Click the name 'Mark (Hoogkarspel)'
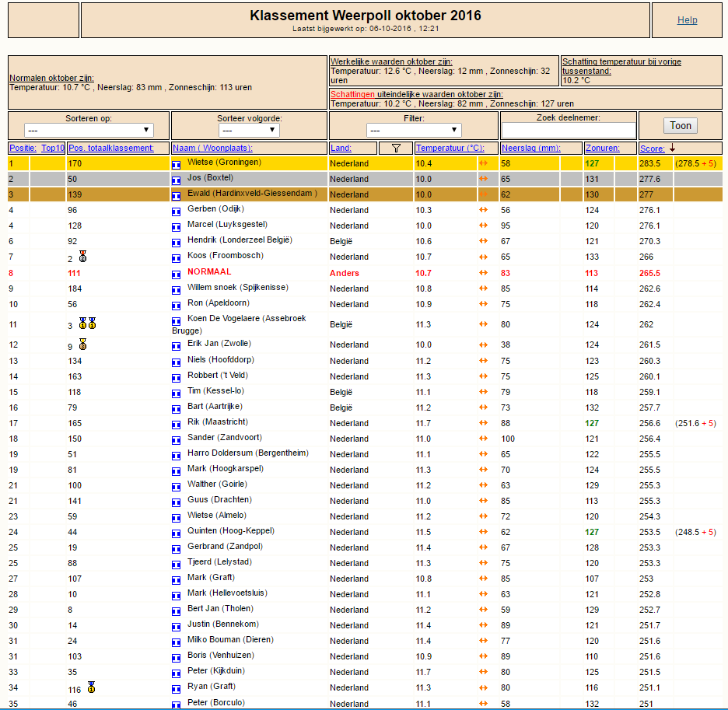Image resolution: width=728 pixels, height=710 pixels. 226,468
